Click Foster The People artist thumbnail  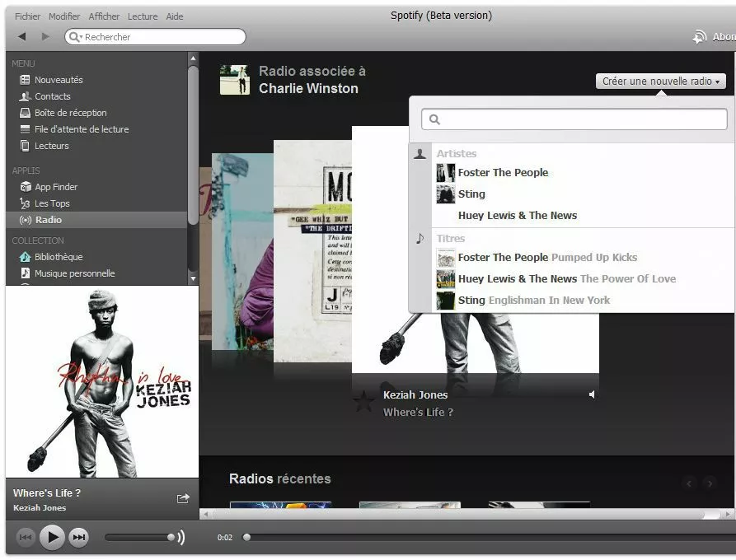445,173
